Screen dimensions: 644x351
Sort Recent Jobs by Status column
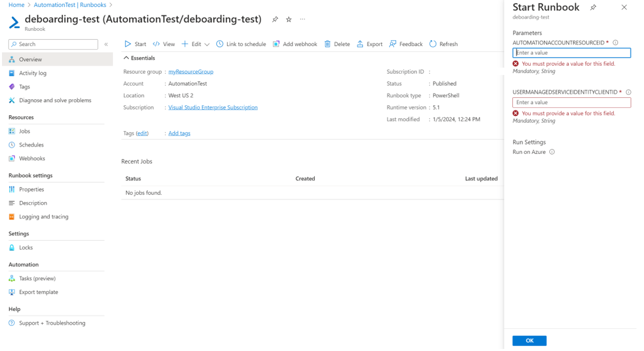pyautogui.click(x=133, y=179)
